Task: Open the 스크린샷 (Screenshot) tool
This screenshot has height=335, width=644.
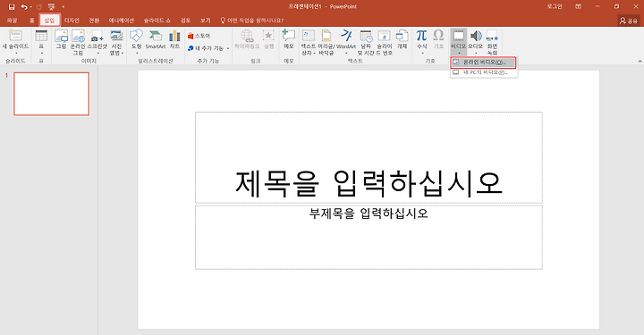Action: click(97, 42)
